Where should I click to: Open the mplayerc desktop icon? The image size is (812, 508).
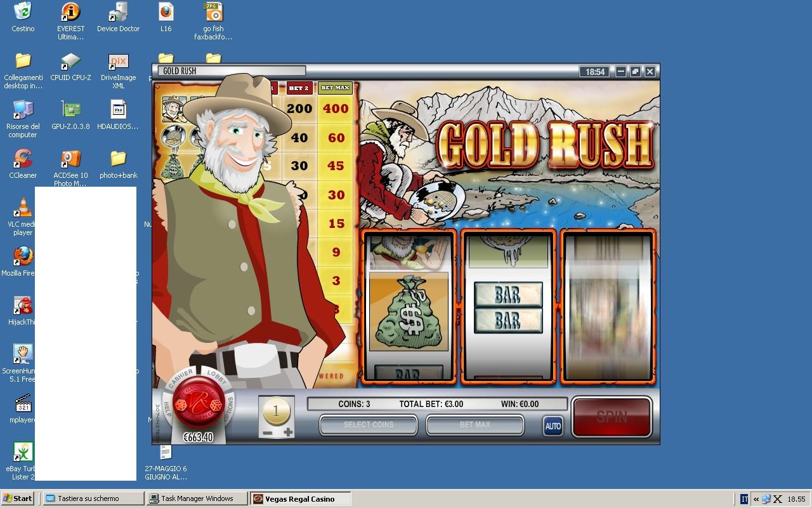[22, 408]
